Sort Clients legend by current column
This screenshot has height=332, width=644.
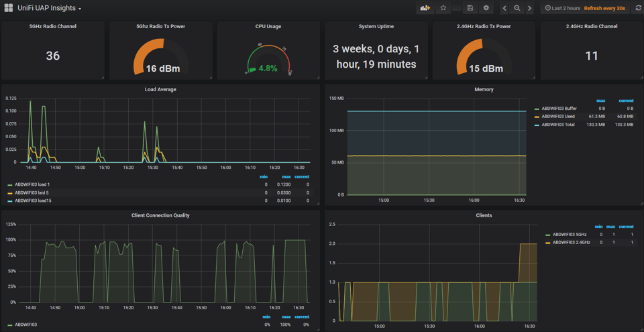626,227
